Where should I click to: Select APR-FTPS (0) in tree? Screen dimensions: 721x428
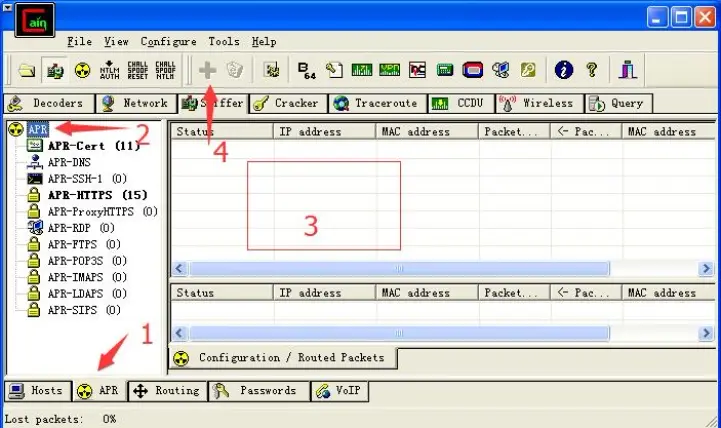(84, 245)
